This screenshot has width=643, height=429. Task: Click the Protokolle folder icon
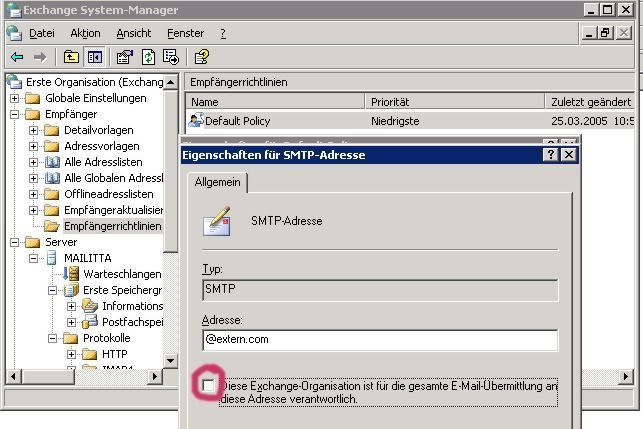[71, 338]
